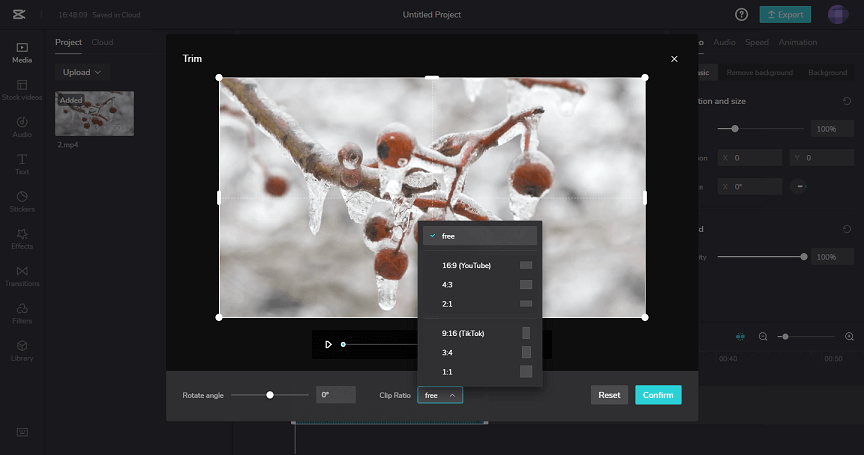The height and width of the screenshot is (455, 864).
Task: Select the free clip ratio option
Action: tap(479, 236)
